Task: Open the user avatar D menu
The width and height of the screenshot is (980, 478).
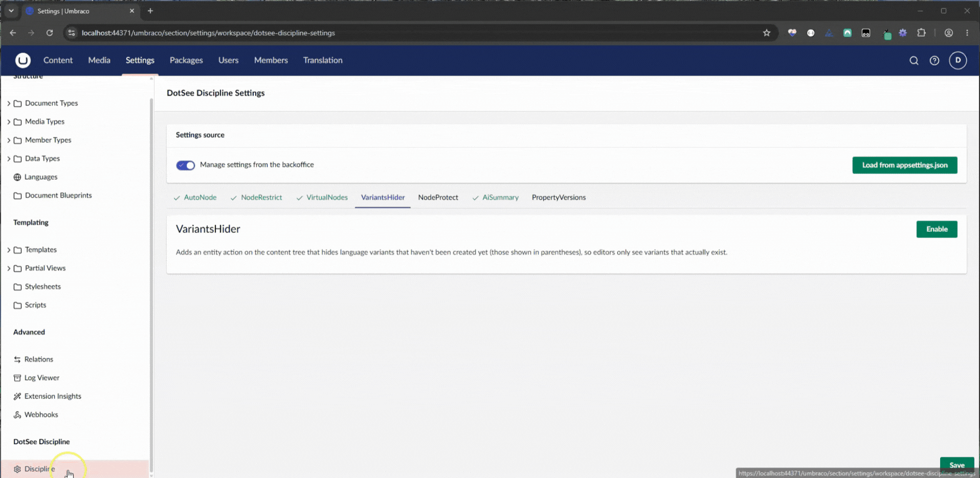Action: pyautogui.click(x=957, y=60)
